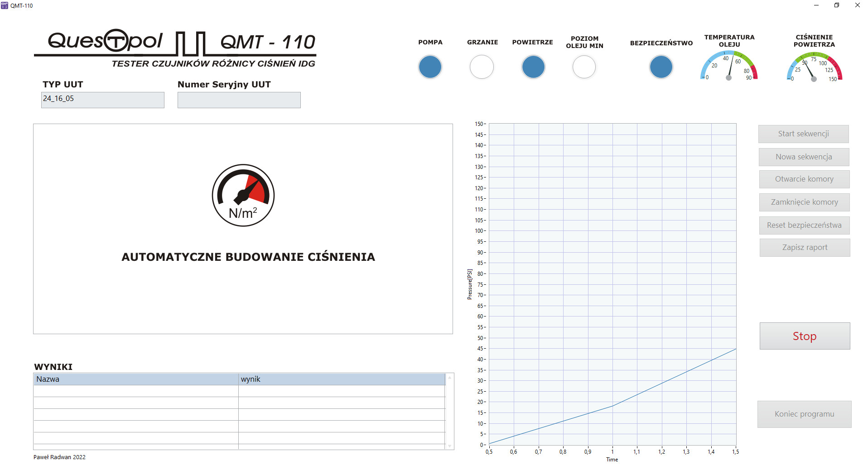Click the POWIETRZE indicator light
This screenshot has width=868, height=470.
pos(533,67)
